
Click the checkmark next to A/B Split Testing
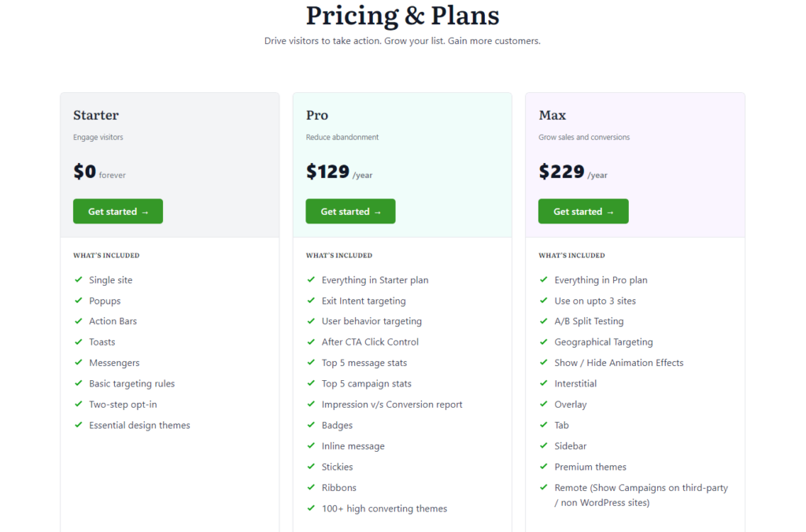click(x=543, y=321)
